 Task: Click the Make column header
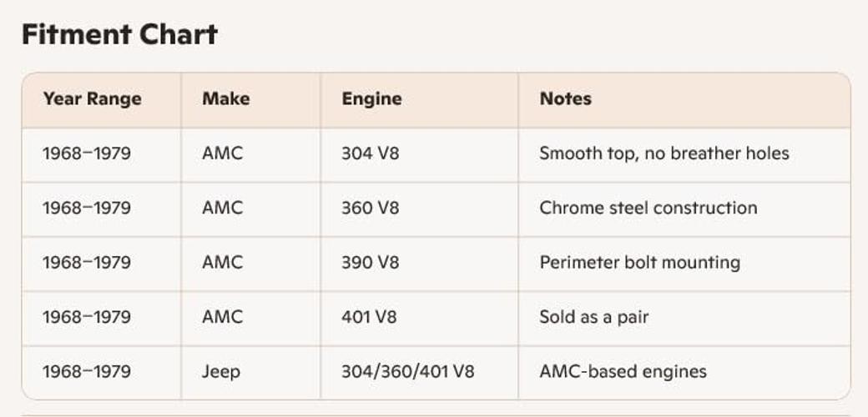coord(226,98)
